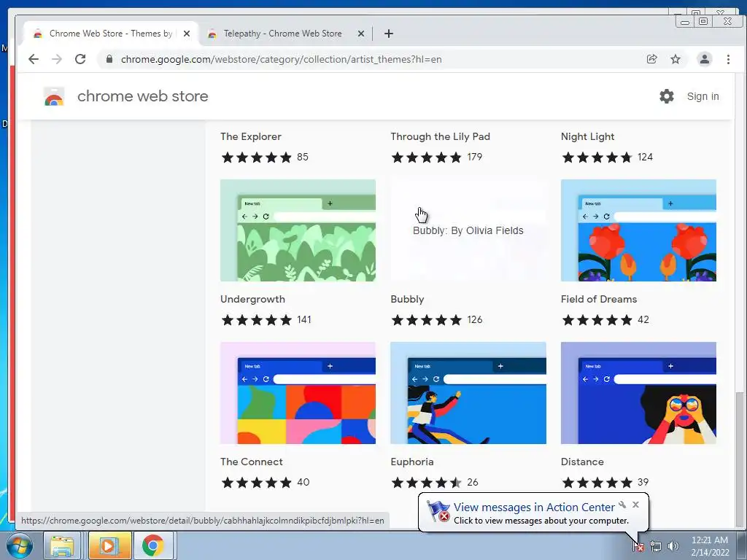Dismiss the Action Center notification balloon
The width and height of the screenshot is (747, 560).
(x=635, y=505)
